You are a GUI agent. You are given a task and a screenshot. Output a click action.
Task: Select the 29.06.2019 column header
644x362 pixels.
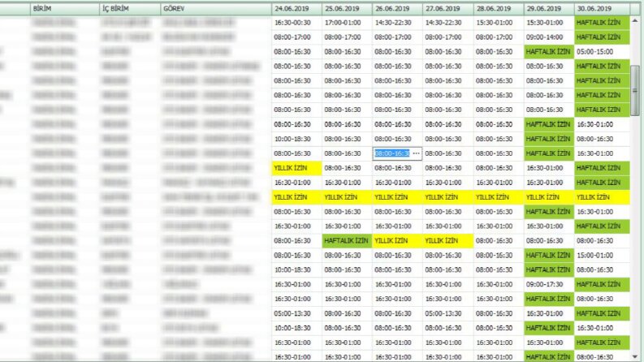[549, 9]
